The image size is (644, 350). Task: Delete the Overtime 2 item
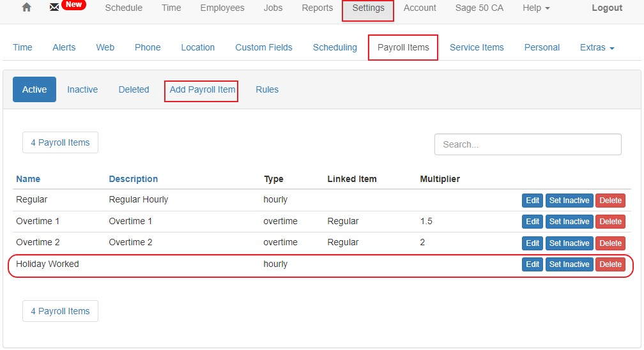(610, 243)
